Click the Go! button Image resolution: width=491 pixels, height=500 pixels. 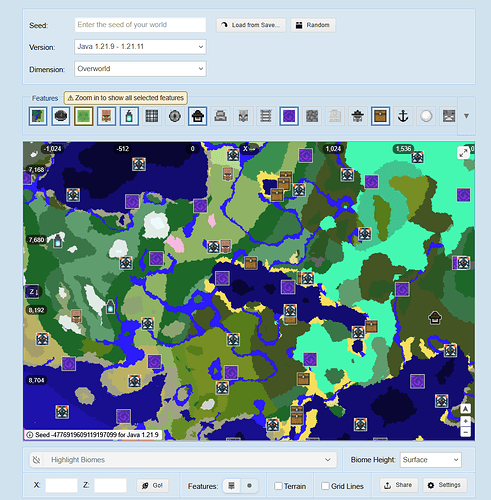[x=153, y=486]
